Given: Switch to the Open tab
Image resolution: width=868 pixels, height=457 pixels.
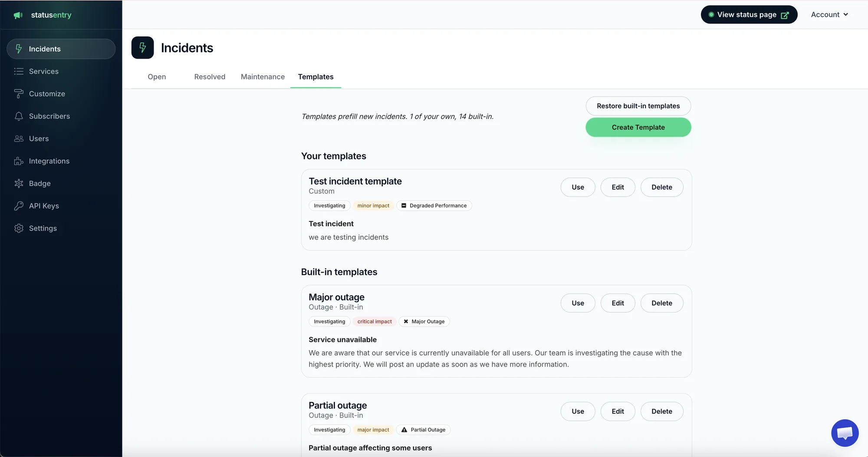Looking at the screenshot, I should pos(157,77).
